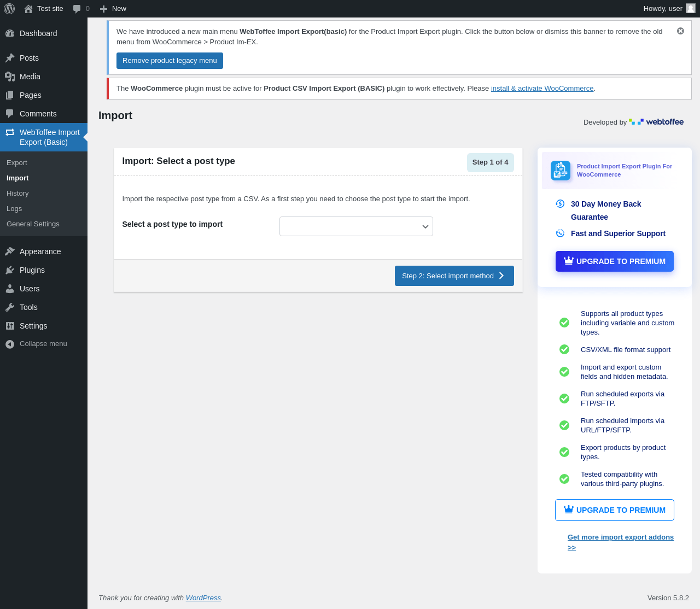Click the filled UPGRADE TO PREMIUM button
This screenshot has height=609, width=700.
615,261
